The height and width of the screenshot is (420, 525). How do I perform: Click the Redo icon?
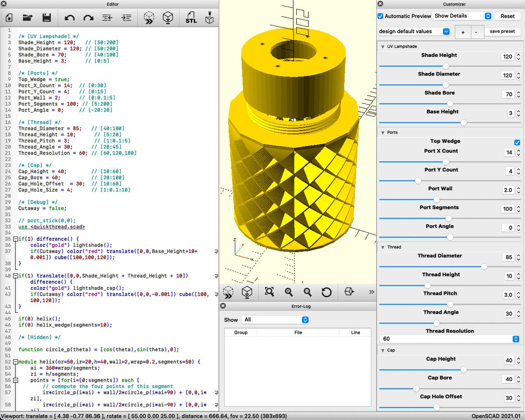click(88, 17)
